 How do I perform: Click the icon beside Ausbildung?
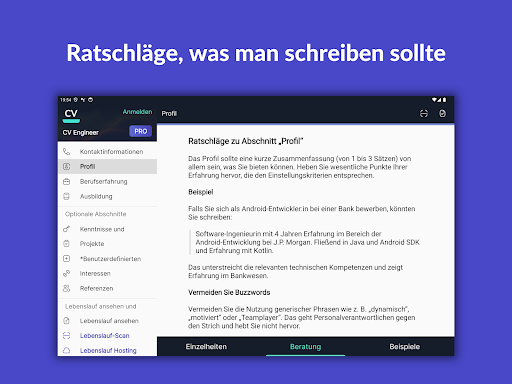point(67,196)
